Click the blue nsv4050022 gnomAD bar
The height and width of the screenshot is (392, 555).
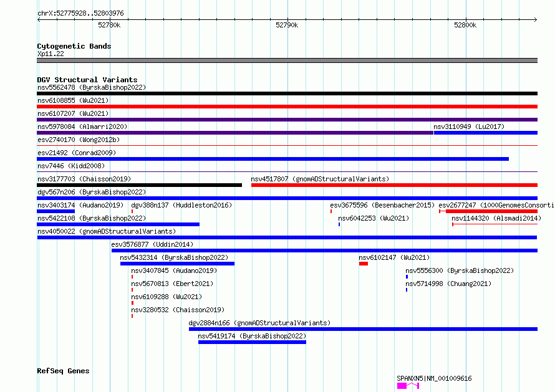pyautogui.click(x=287, y=237)
